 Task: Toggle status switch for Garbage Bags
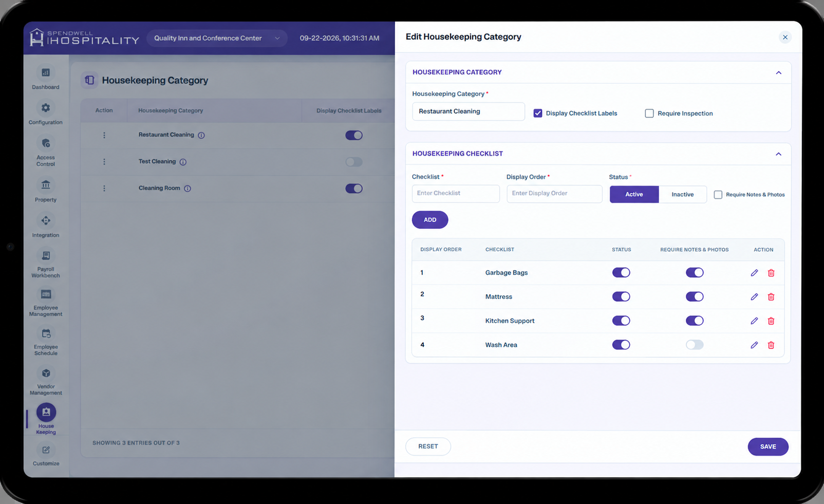(x=621, y=273)
